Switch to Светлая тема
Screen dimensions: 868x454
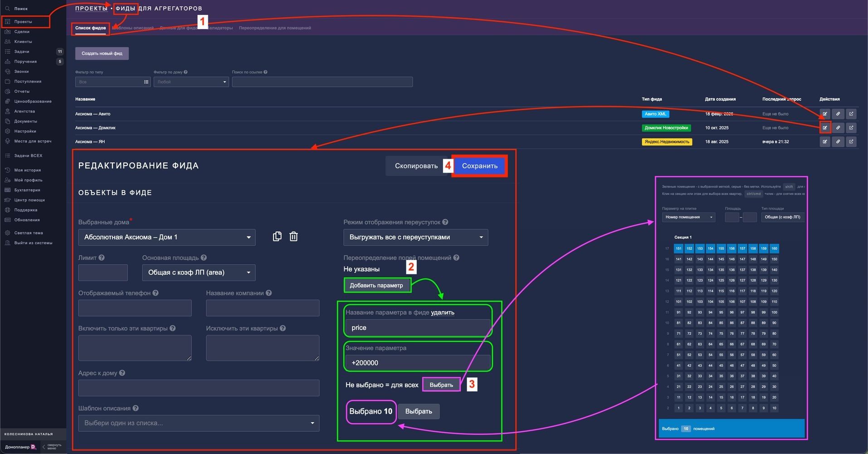coord(28,233)
